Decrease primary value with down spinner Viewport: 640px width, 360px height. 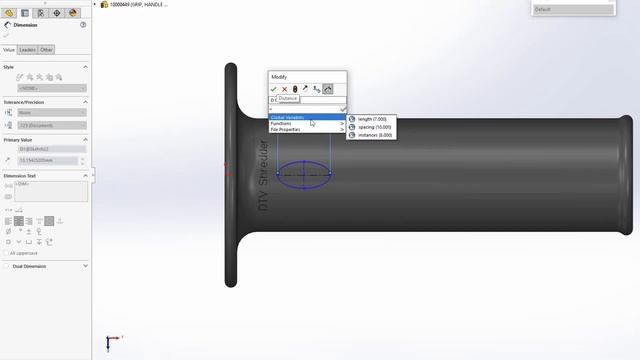[x=82, y=163]
